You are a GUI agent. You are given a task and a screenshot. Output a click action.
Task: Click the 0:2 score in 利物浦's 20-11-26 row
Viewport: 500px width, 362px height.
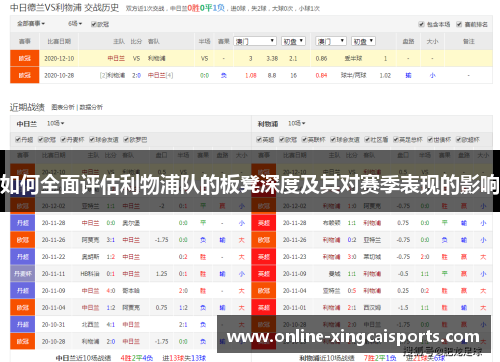(352, 240)
